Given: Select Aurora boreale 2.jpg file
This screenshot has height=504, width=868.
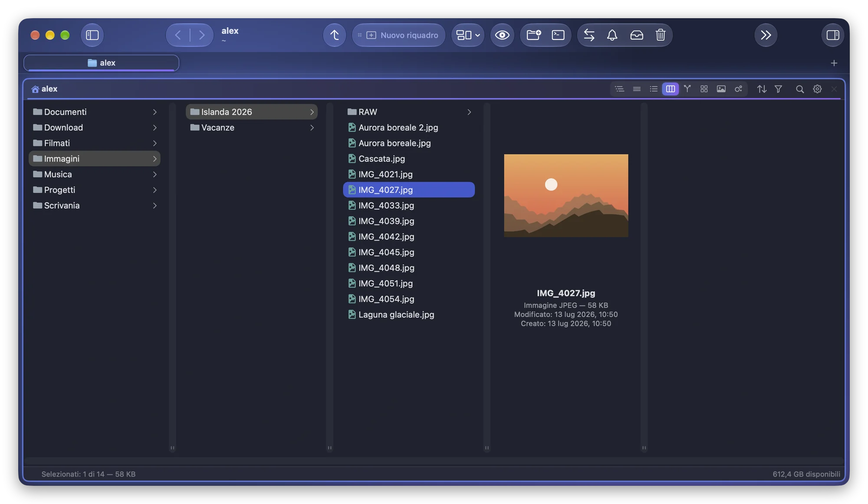Looking at the screenshot, I should [x=409, y=128].
